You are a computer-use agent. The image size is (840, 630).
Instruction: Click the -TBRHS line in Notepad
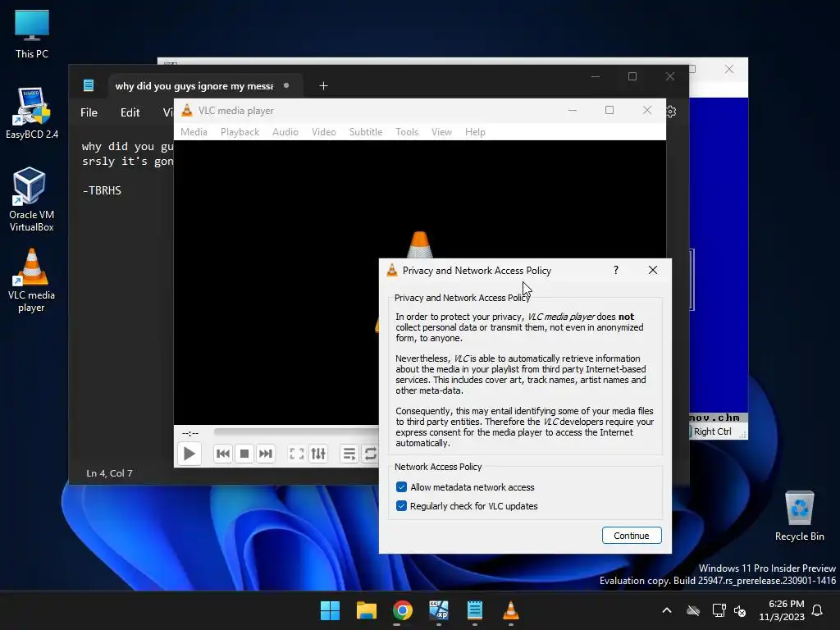coord(102,190)
